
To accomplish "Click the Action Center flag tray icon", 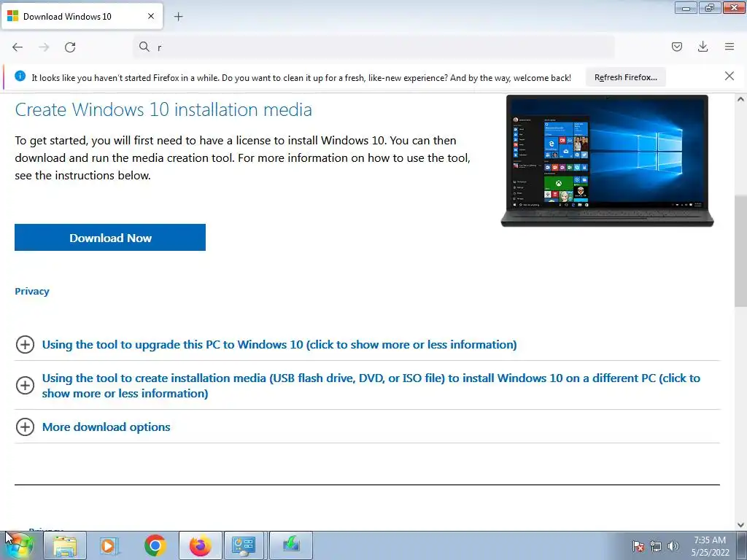I will (638, 546).
